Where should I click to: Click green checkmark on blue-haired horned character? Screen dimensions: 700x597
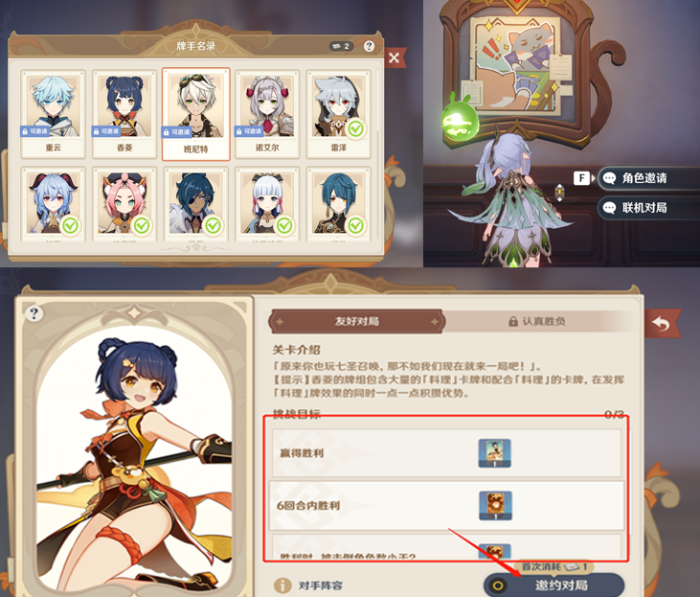(71, 226)
